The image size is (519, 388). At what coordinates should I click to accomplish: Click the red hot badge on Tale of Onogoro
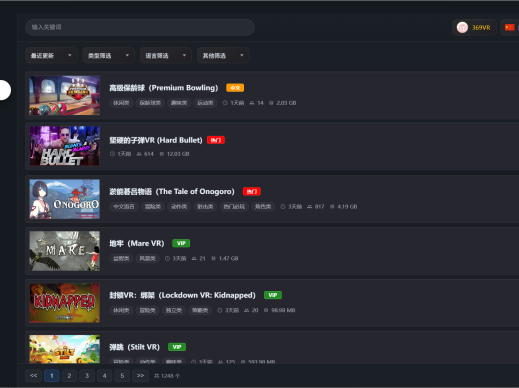pos(252,191)
